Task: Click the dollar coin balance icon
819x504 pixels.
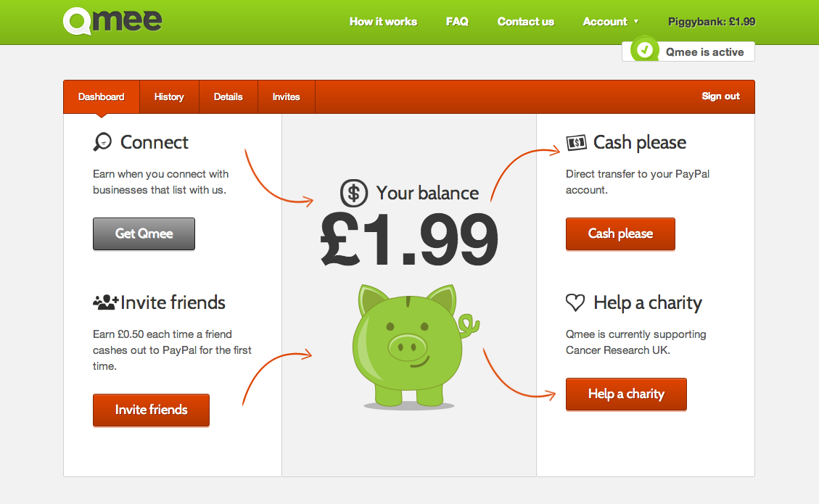Action: [x=353, y=193]
